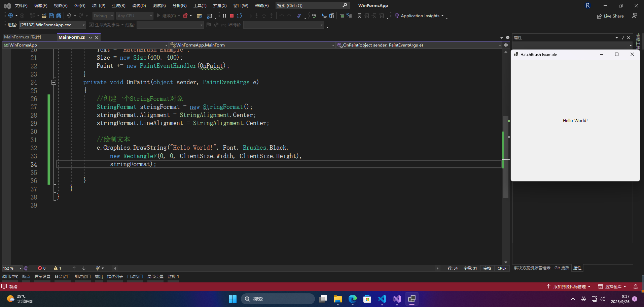This screenshot has width=644, height=307.
Task: Open the 调试(D) menu
Action: coord(139,5)
